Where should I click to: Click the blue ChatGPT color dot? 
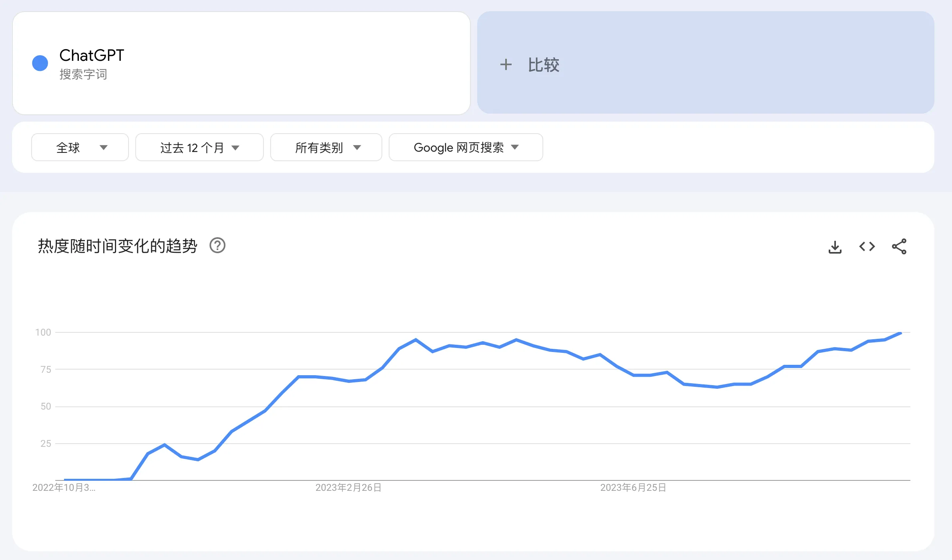coord(40,63)
